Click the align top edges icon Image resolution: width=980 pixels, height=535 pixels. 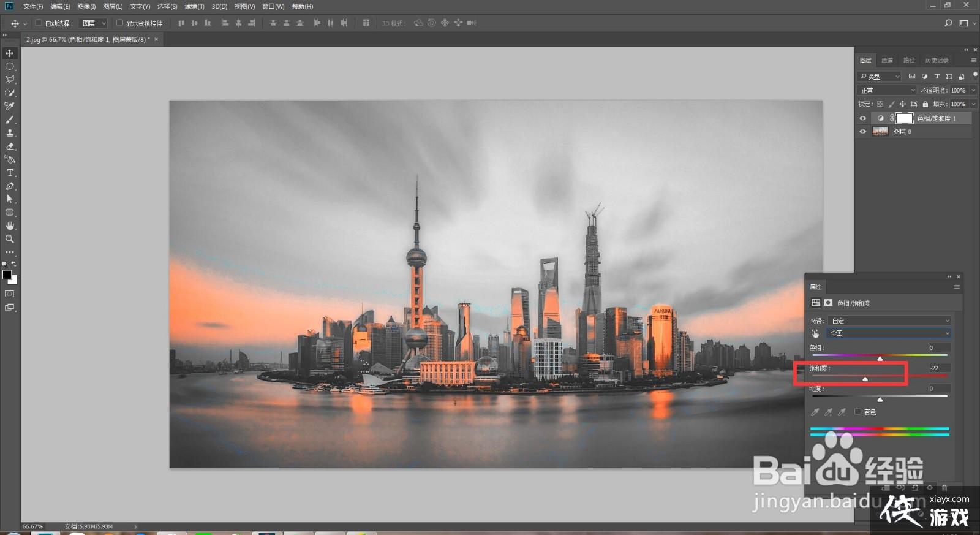pos(181,23)
